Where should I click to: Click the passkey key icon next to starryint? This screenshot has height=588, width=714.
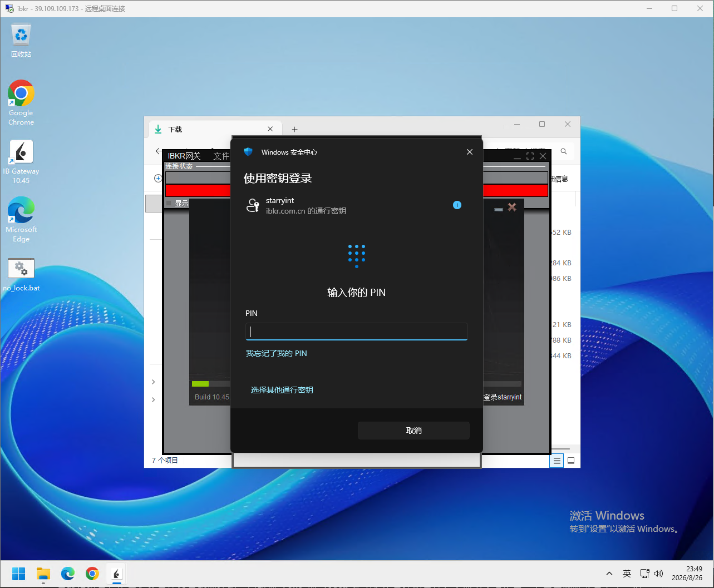(x=253, y=205)
